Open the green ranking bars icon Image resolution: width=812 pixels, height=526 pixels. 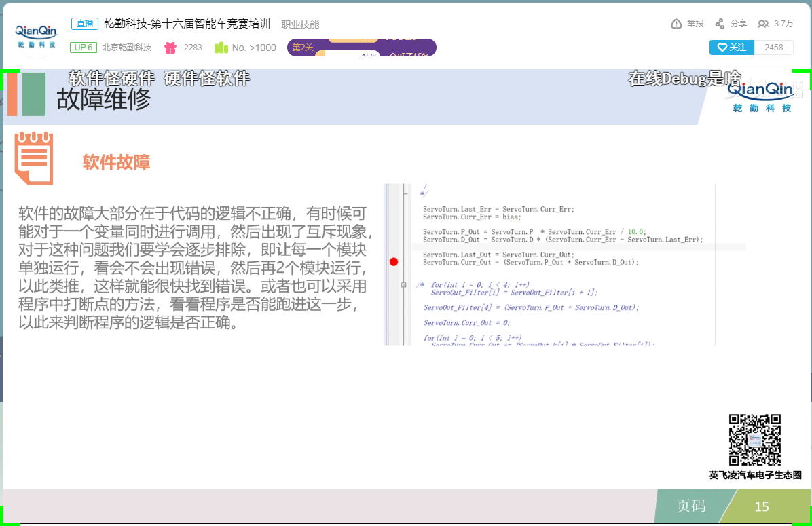point(221,48)
